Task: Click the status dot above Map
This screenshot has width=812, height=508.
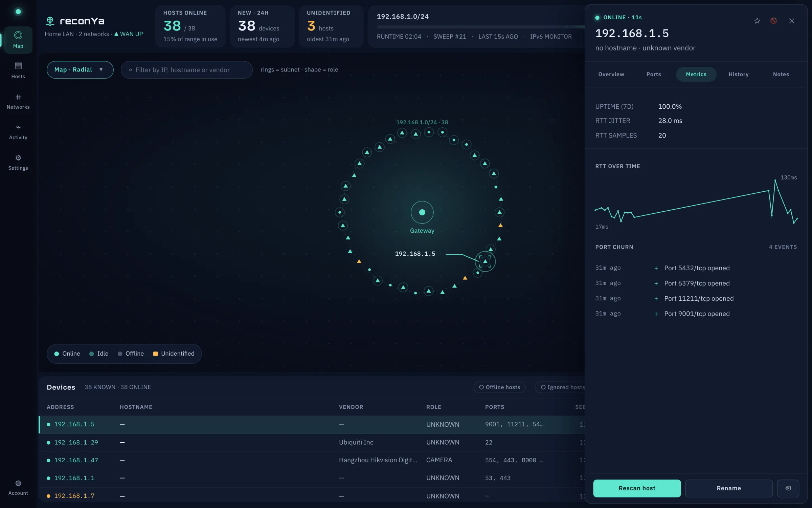Action: [x=18, y=12]
